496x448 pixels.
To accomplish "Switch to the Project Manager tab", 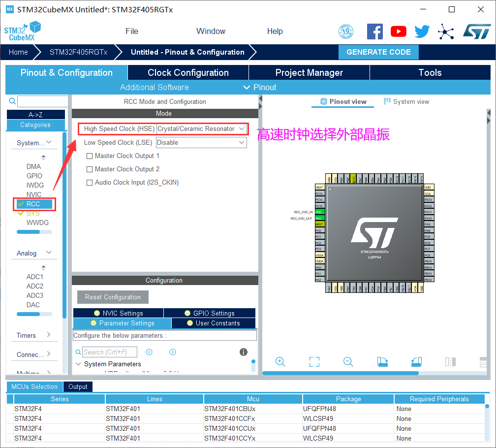I will pos(309,72).
